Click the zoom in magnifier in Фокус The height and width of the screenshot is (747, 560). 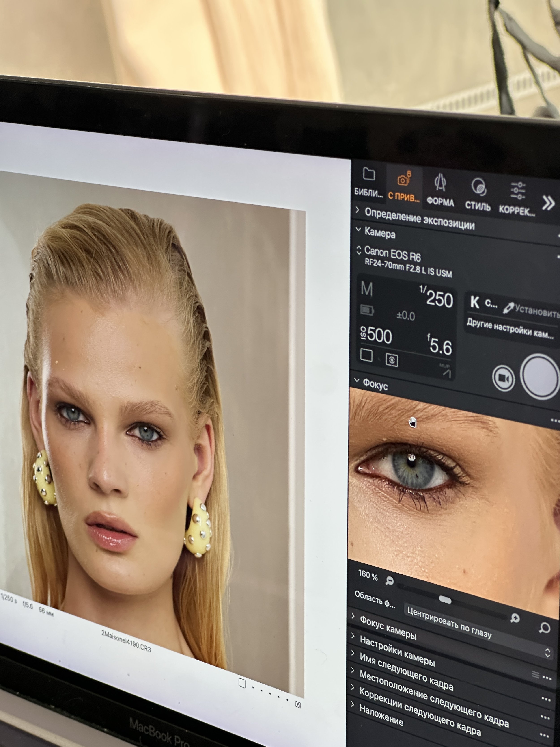pos(515,618)
